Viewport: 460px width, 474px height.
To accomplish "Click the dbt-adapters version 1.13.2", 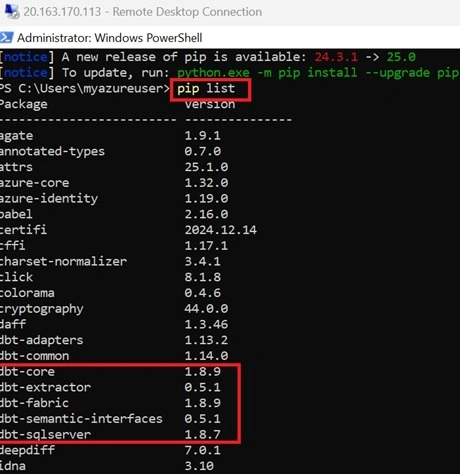I will (206, 340).
